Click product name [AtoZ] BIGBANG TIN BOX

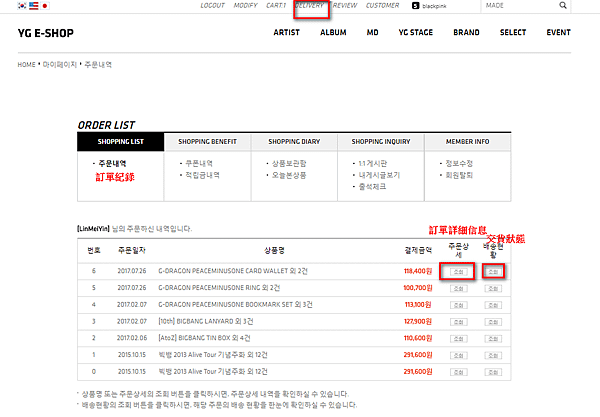pyautogui.click(x=204, y=338)
